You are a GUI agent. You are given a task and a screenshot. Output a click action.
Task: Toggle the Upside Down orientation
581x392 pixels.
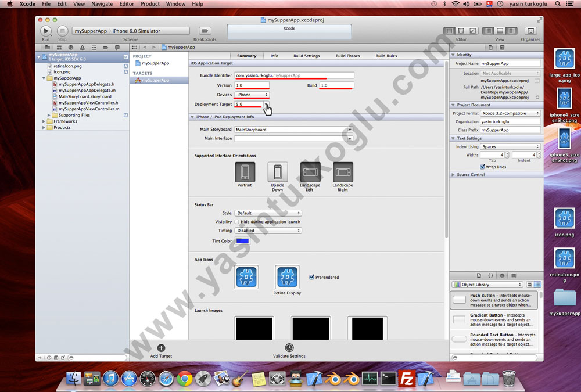[278, 172]
